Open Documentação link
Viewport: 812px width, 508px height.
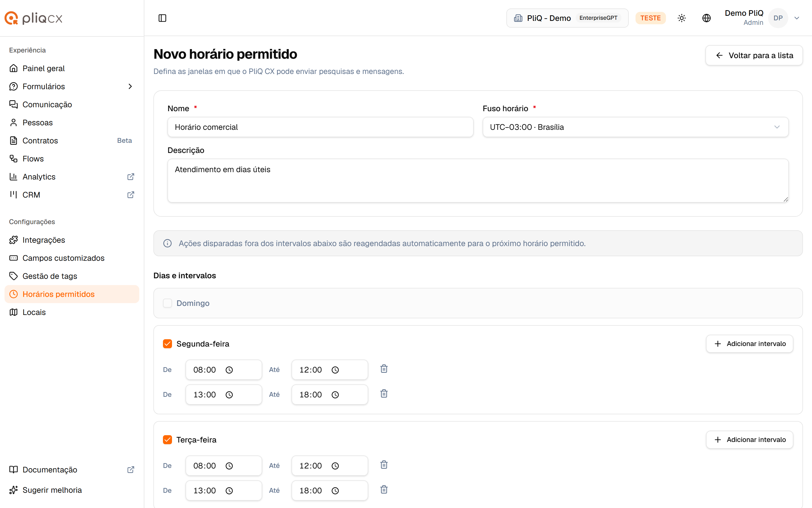click(72, 470)
